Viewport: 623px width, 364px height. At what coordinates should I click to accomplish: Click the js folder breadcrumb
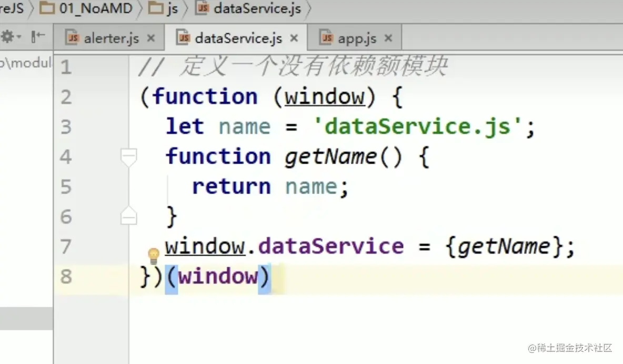coord(163,8)
